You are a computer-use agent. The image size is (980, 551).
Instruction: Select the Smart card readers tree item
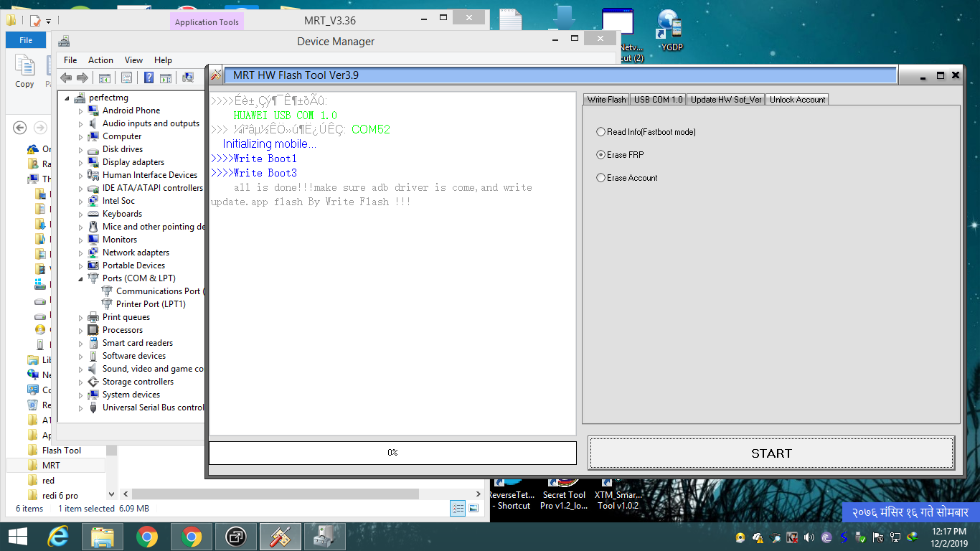(138, 343)
